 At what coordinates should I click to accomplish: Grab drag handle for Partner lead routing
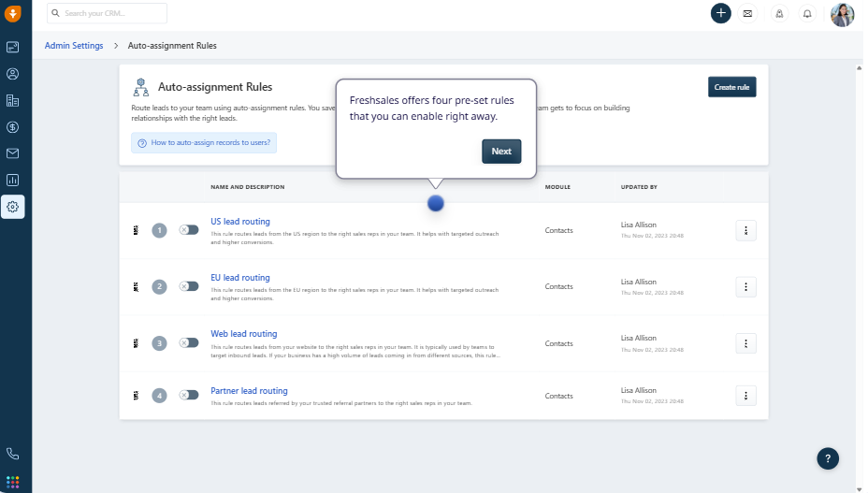coord(136,395)
